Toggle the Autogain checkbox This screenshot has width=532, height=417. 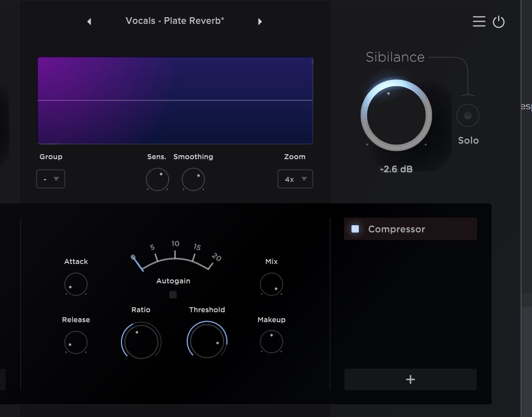tap(173, 294)
